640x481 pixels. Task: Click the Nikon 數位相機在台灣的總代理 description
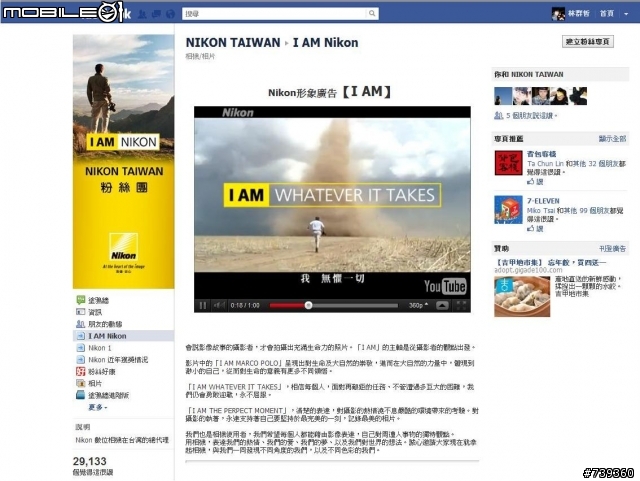tap(122, 440)
